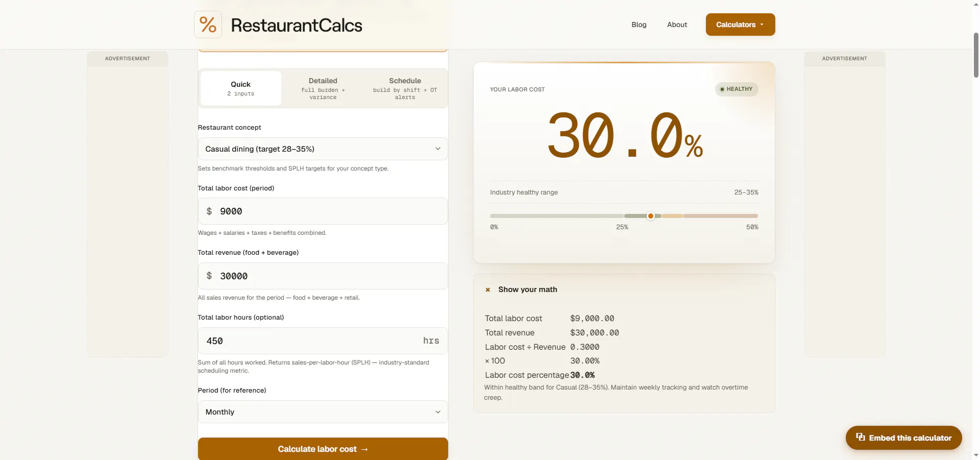The height and width of the screenshot is (460, 980).
Task: Click the HEALTHY status badge
Action: click(737, 89)
